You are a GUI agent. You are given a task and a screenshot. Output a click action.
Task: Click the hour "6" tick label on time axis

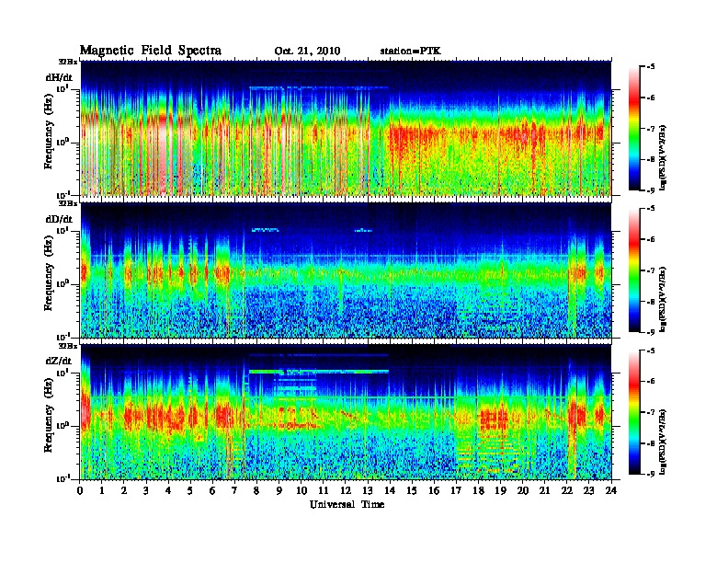pyautogui.click(x=212, y=490)
